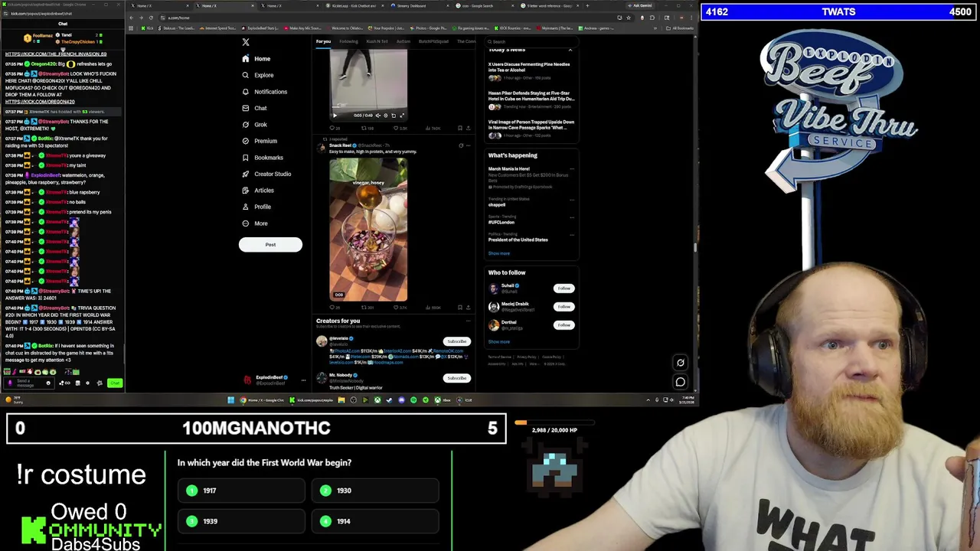Screen dimensions: 980x551
Task: Open Snack Reel post options menu
Action: (468, 145)
